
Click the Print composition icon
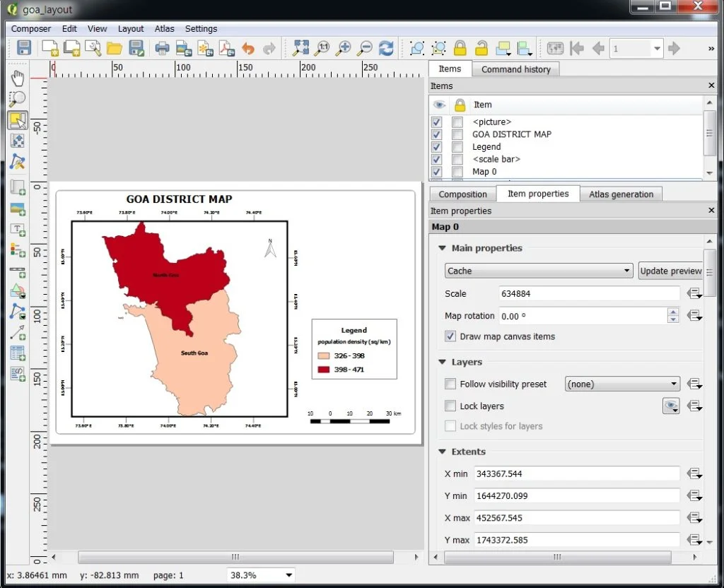pyautogui.click(x=162, y=48)
